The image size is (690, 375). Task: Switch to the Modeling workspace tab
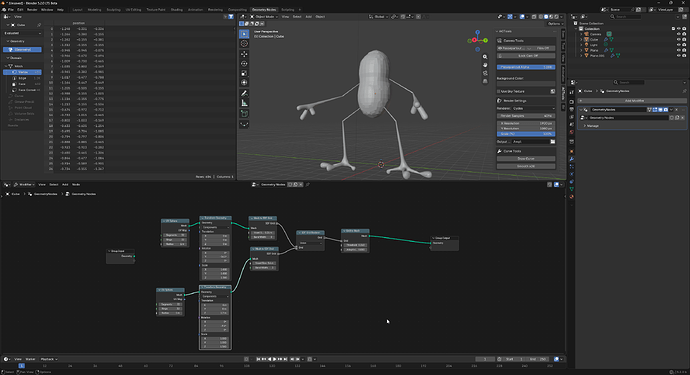pos(94,10)
